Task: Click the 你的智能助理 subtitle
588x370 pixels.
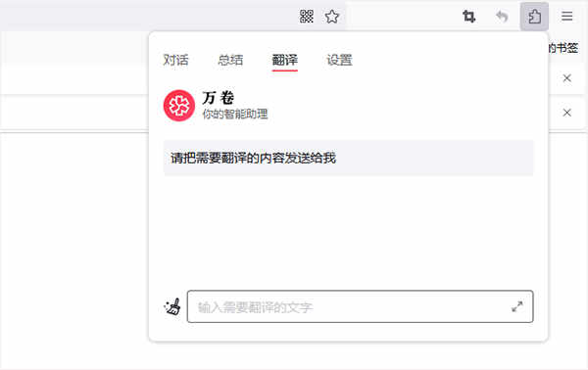Action: point(235,114)
